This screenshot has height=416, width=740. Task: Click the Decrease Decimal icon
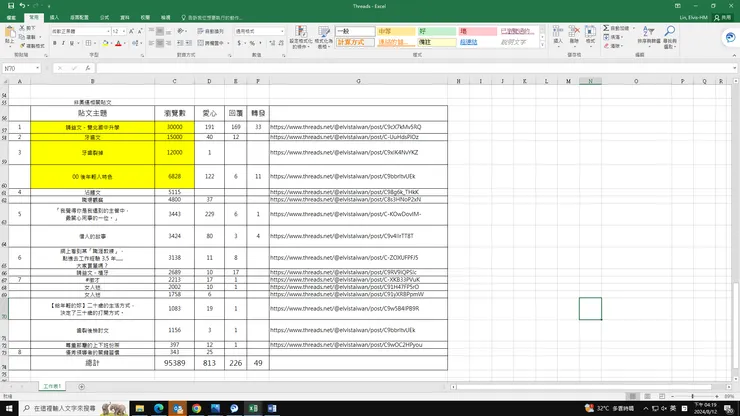click(x=281, y=43)
